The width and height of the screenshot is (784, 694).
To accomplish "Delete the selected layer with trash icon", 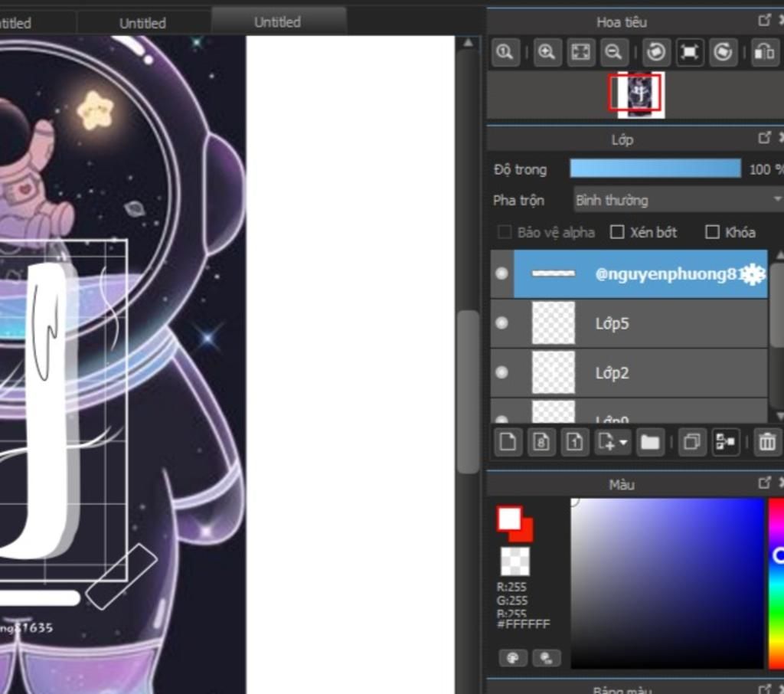I will pyautogui.click(x=767, y=442).
